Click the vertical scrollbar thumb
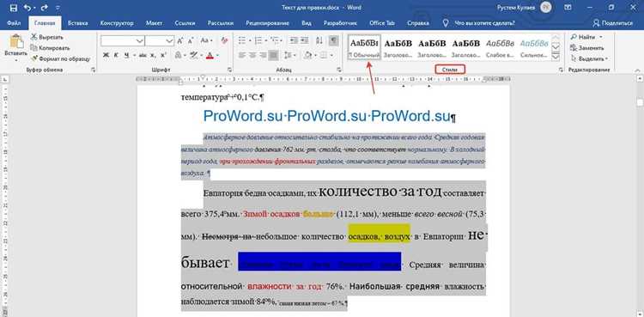 pos(640,102)
